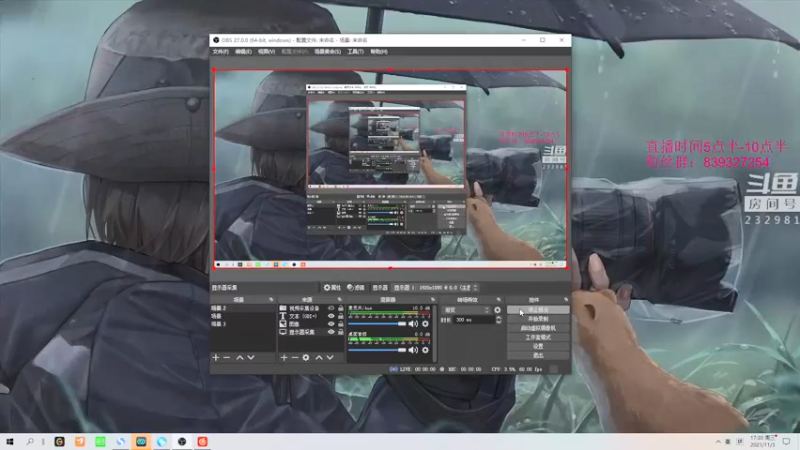Viewport: 800px width, 450px height.
Task: Open the 帮助(H) menu
Action: (x=379, y=52)
